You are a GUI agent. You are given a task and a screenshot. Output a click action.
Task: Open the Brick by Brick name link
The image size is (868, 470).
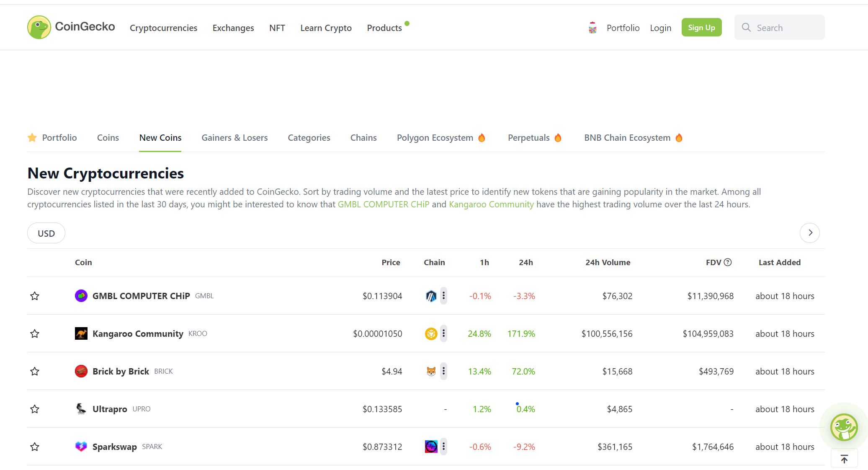click(121, 371)
